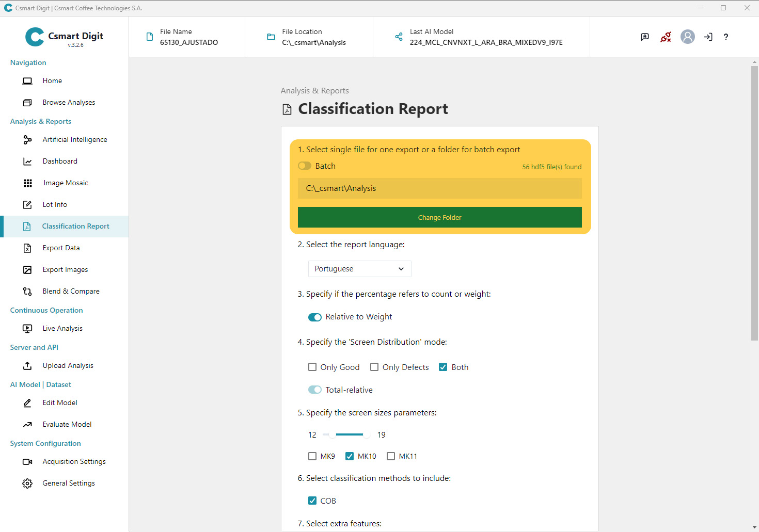This screenshot has height=532, width=759.
Task: Check the Only Good checkbox
Action: click(x=312, y=367)
